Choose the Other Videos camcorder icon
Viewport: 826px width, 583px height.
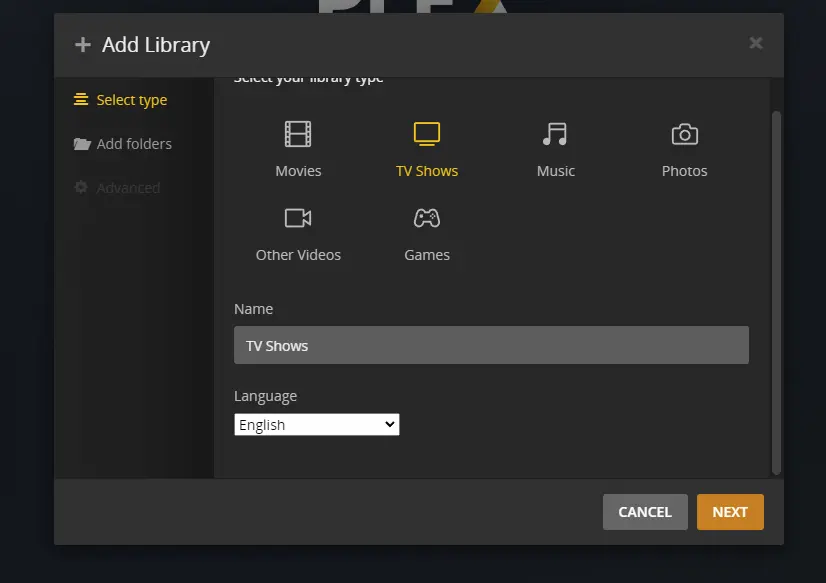[298, 218]
